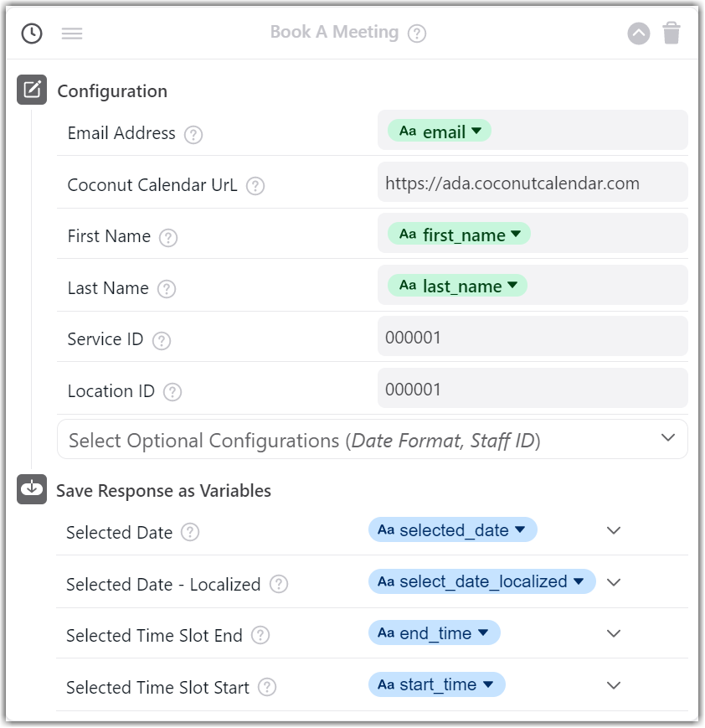Open the email variable dropdown
705x728 pixels.
point(476,132)
